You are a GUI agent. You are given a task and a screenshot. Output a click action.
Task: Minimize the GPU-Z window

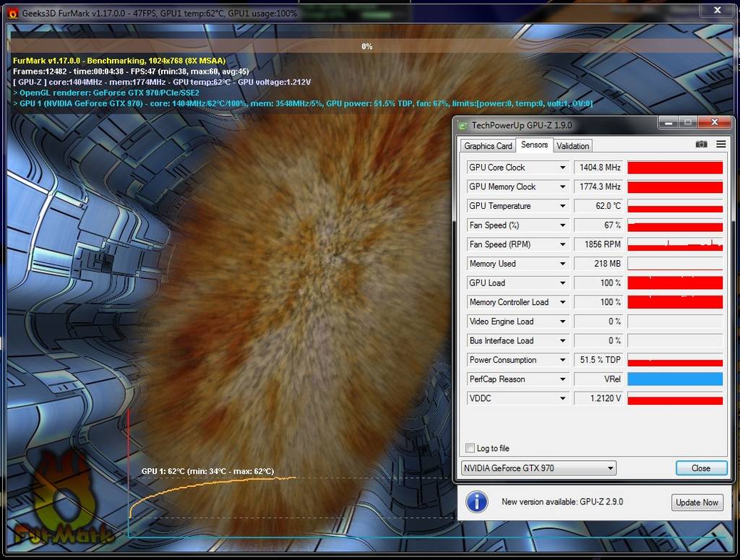(668, 123)
